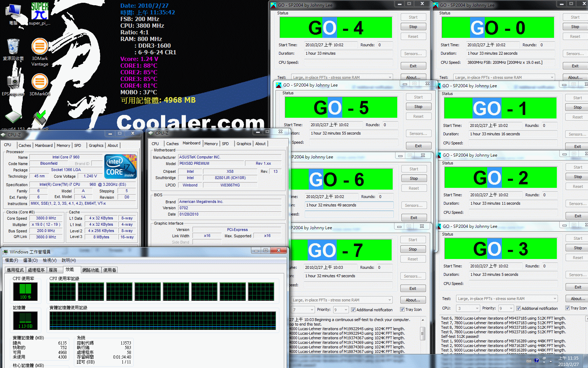Click Stop in the GO - 6 window

click(414, 178)
